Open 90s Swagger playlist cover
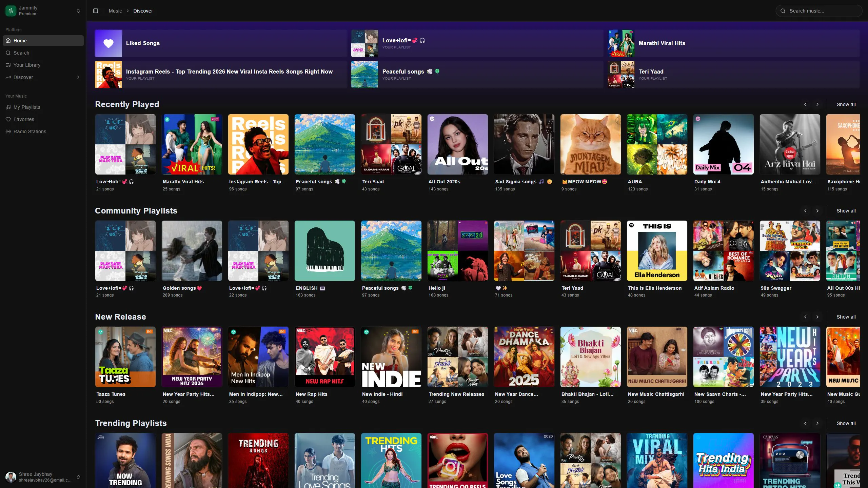 [x=790, y=251]
